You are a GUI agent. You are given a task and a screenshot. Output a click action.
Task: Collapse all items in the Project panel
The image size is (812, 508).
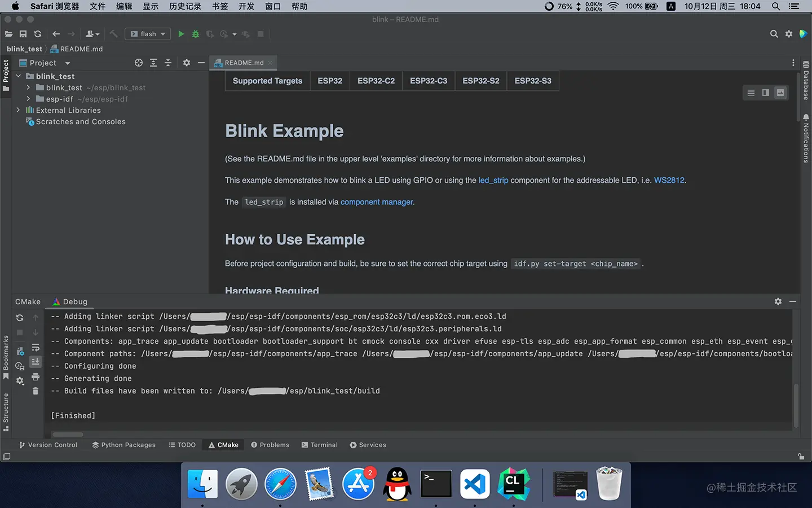click(x=168, y=63)
